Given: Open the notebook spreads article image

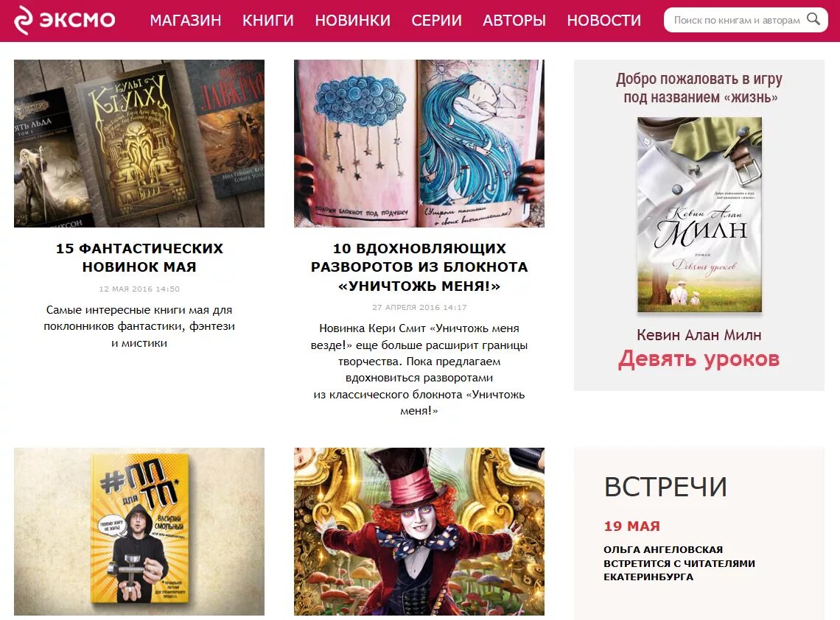Looking at the screenshot, I should point(419,144).
